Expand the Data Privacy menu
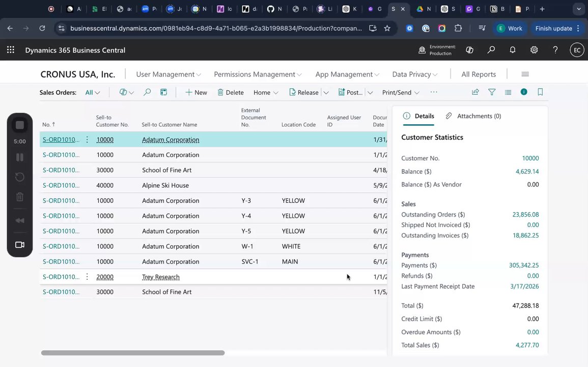 (415, 74)
